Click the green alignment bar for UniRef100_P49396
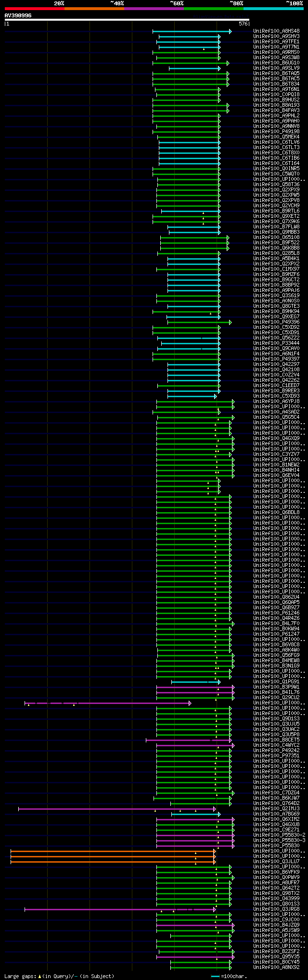The width and height of the screenshot is (308, 980). [x=200, y=322]
